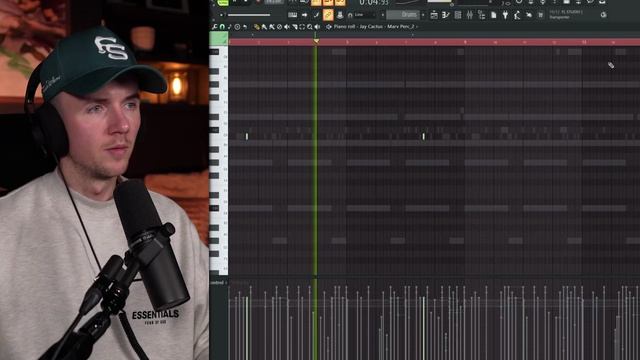Screen dimensions: 640x360
Task: Select the Mute tool
Action: [x=287, y=27]
